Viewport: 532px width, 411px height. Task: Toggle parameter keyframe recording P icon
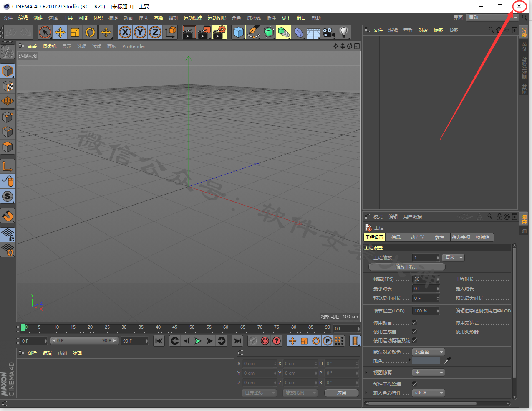(x=328, y=341)
